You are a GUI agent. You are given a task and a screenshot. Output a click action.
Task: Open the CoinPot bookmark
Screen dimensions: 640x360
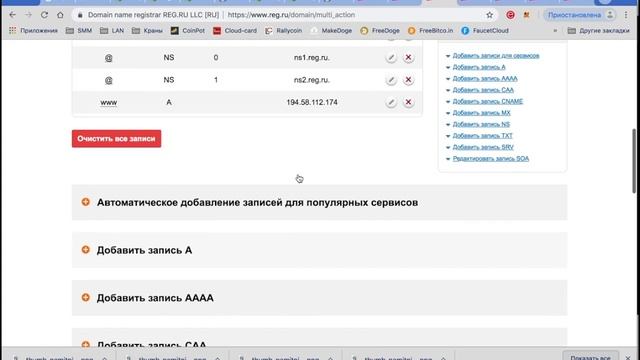pyautogui.click(x=188, y=31)
